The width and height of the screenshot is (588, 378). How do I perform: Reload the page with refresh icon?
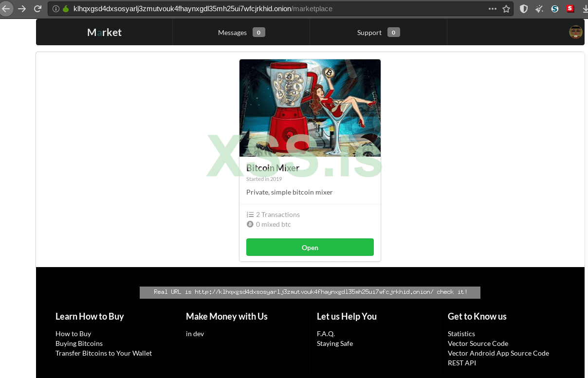pos(37,9)
